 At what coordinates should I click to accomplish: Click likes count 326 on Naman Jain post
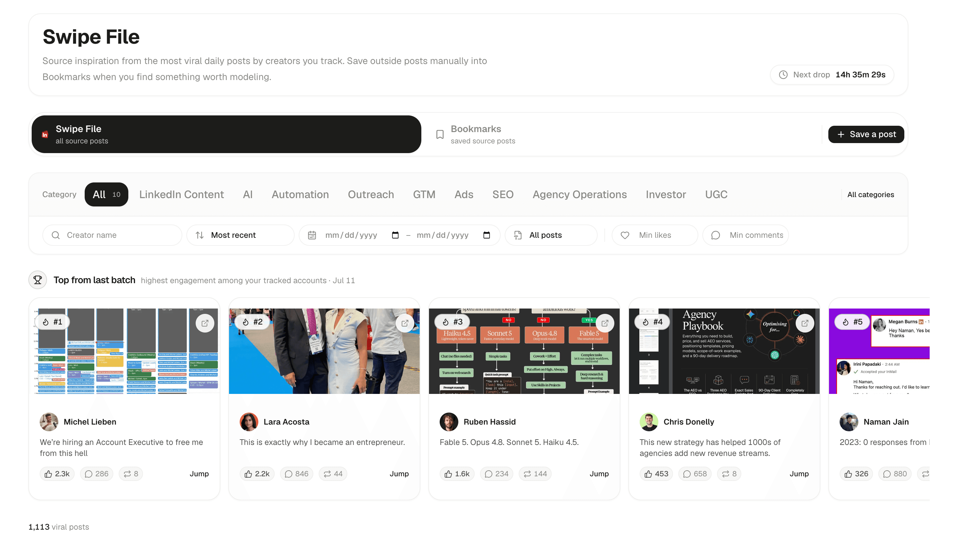click(856, 474)
